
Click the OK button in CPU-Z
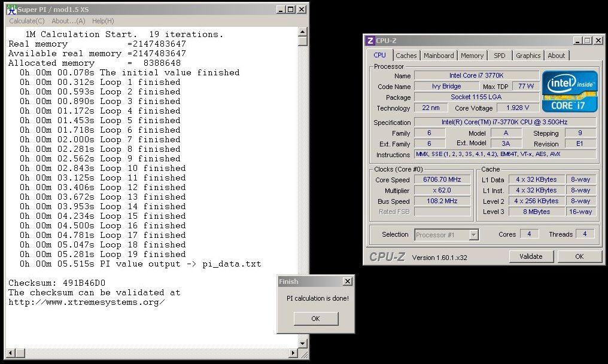[x=579, y=256]
